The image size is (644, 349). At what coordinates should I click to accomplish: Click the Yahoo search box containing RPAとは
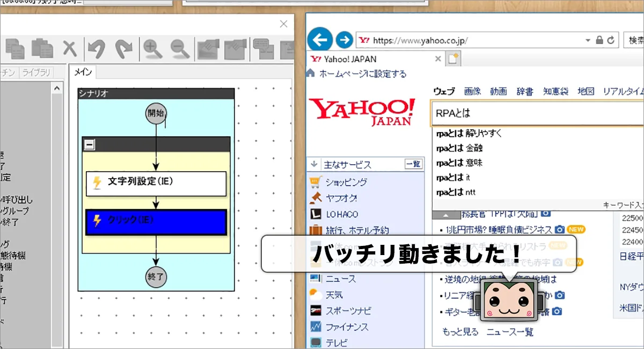pyautogui.click(x=538, y=114)
